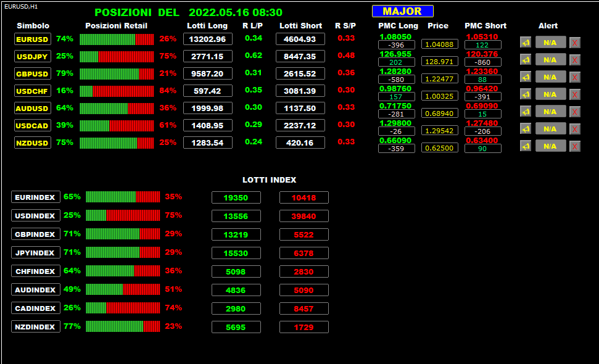Select the GBPUSD symbol button
The height and width of the screenshot is (364, 599).
click(33, 73)
